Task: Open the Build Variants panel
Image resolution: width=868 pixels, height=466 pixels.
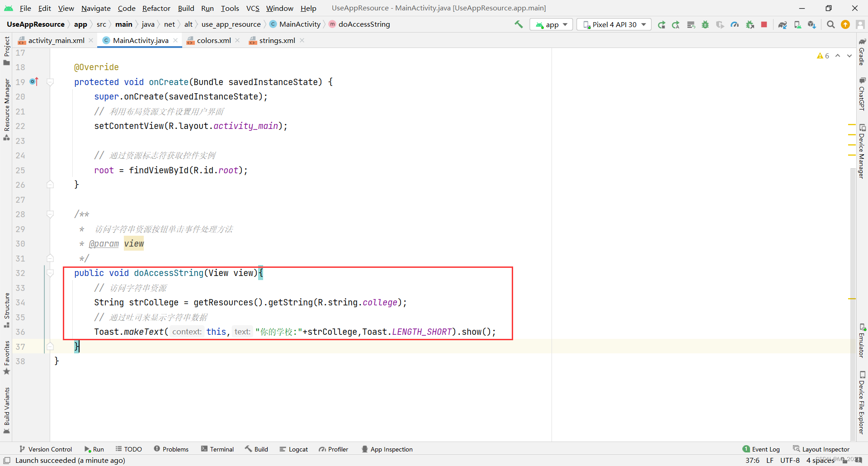Action: (x=7, y=411)
